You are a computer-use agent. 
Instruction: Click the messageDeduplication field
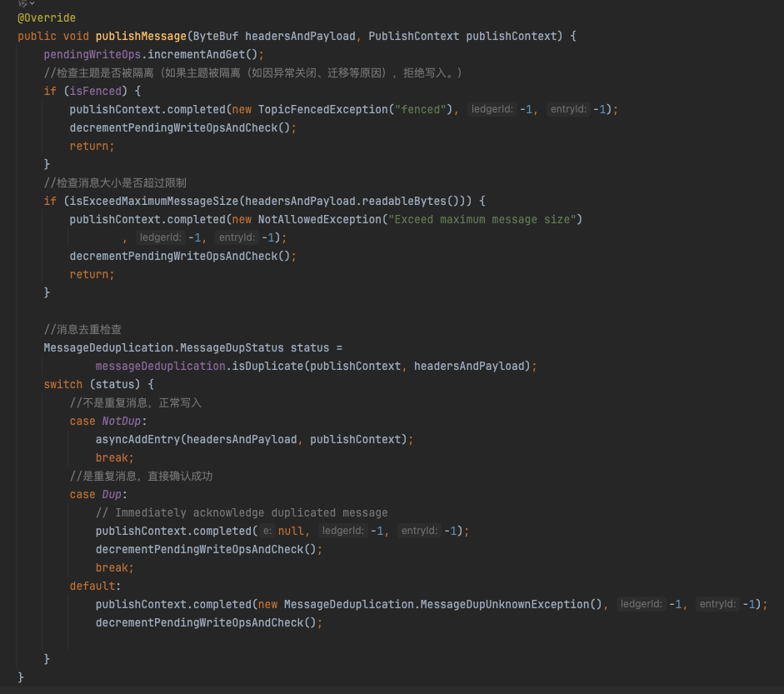click(161, 366)
